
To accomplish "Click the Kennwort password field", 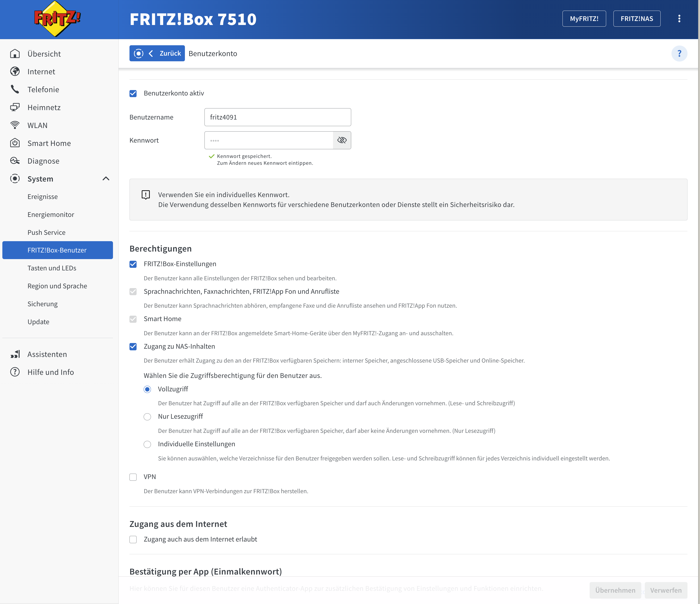I will (269, 140).
